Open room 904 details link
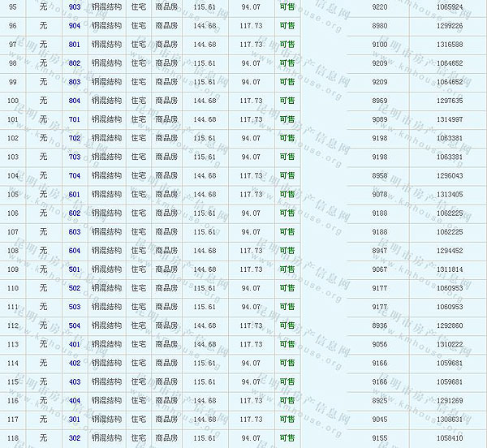The image size is (487, 448). pyautogui.click(x=75, y=25)
